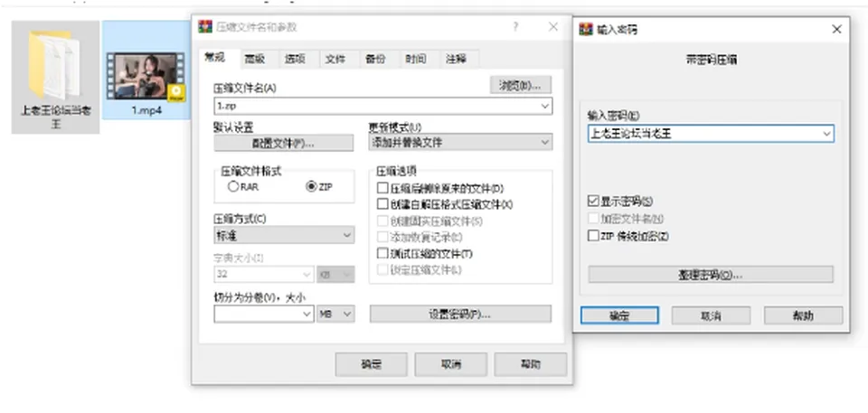Screen dimensions: 868x413
Task: Open the folder 上老王论坛当老王
Action: (55, 77)
